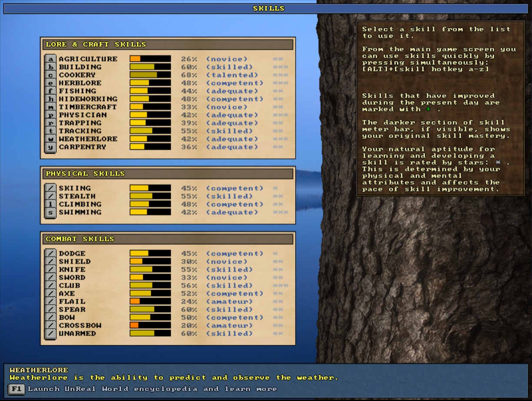Click the Skiing '(competent)' rating

pyautogui.click(x=235, y=188)
